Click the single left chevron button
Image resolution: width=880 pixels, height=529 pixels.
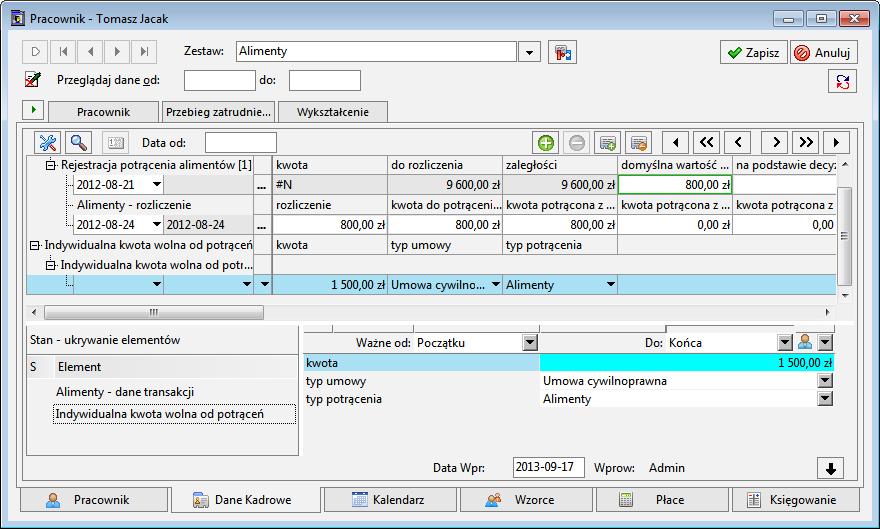click(738, 142)
